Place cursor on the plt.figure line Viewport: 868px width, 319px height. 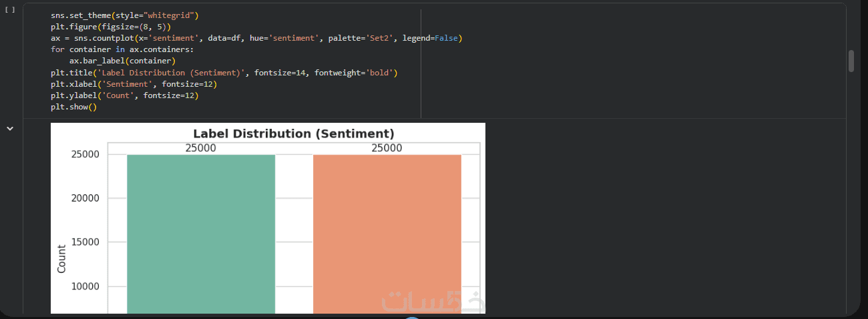tap(111, 27)
